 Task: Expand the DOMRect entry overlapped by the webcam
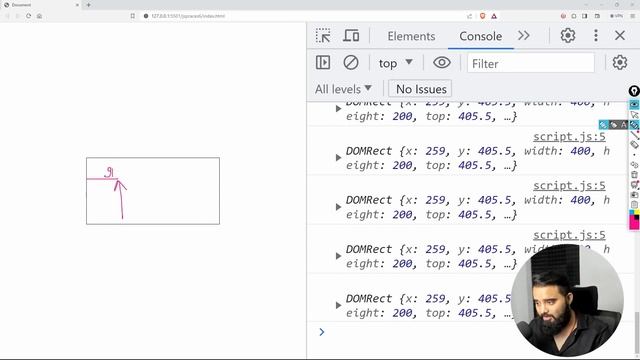338,256
